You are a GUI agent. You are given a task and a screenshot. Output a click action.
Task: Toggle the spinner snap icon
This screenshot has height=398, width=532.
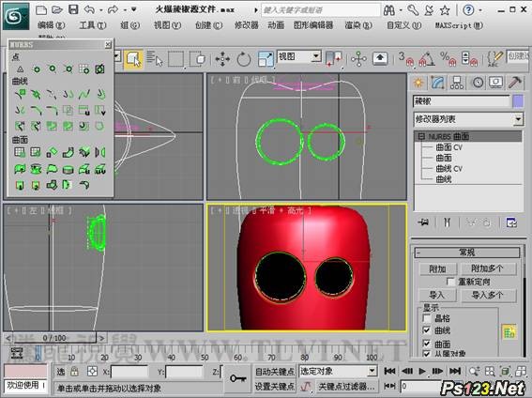[x=469, y=59]
